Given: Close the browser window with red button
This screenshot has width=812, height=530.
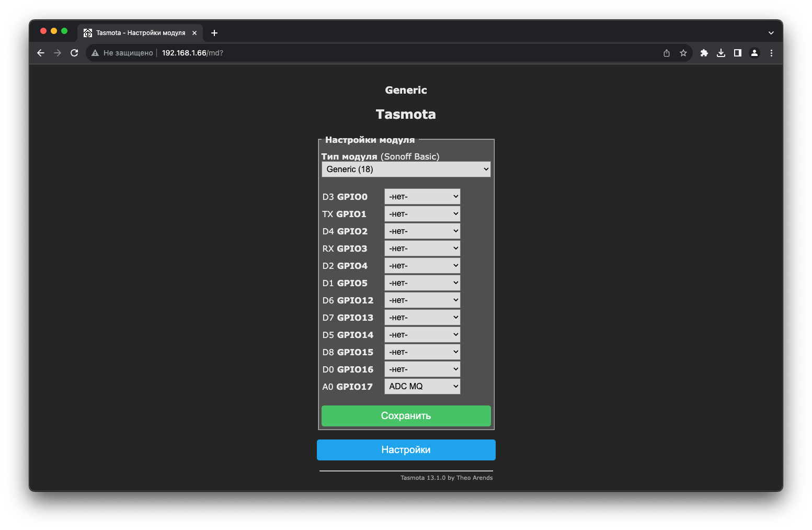Looking at the screenshot, I should 43,31.
